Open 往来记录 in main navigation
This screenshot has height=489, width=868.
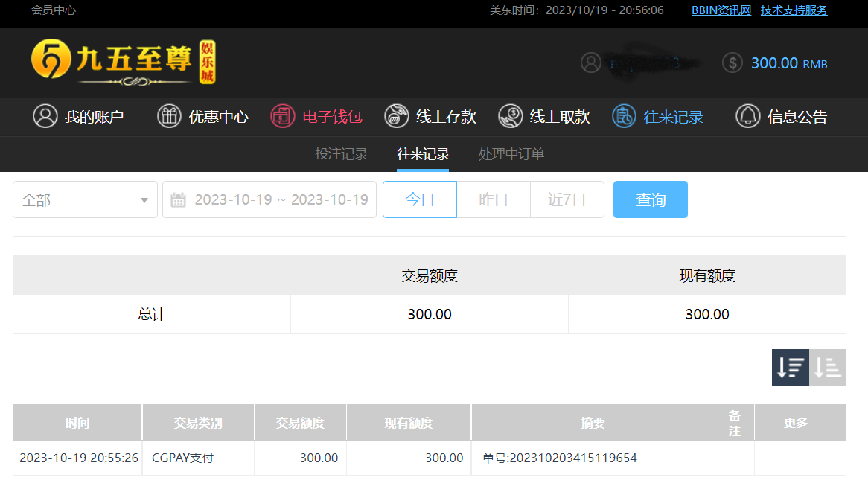click(x=657, y=116)
